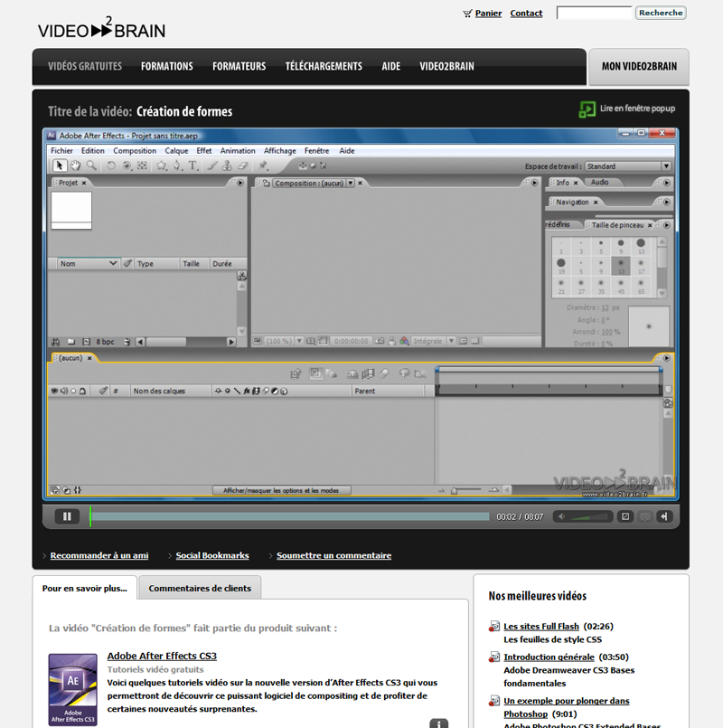The height and width of the screenshot is (728, 723).
Task: Adjust the video volume slider
Action: (x=589, y=516)
